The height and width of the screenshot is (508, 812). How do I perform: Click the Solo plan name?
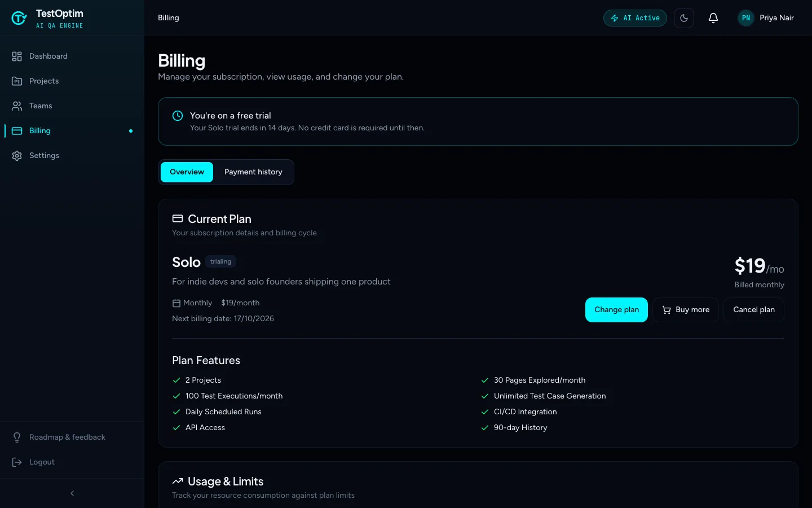point(186,262)
